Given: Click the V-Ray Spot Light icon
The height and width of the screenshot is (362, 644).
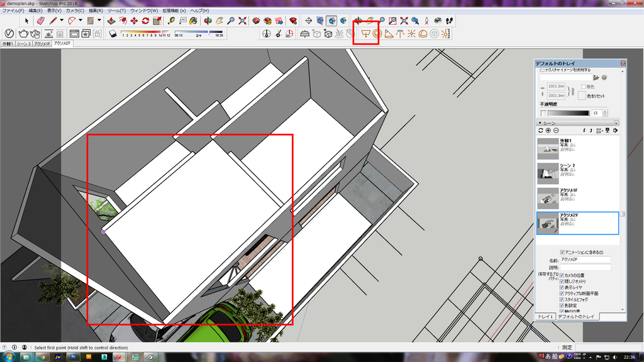Looking at the screenshot, I should [389, 34].
